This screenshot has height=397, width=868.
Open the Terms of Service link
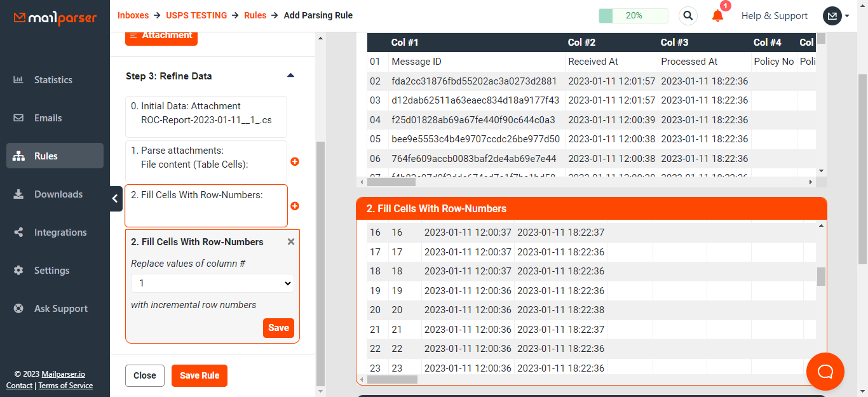65,386
